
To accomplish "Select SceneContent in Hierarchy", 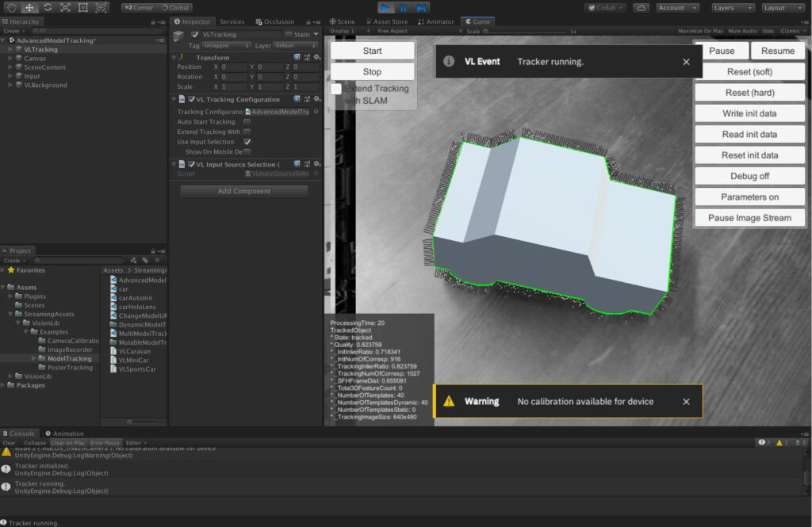I will 44,67.
